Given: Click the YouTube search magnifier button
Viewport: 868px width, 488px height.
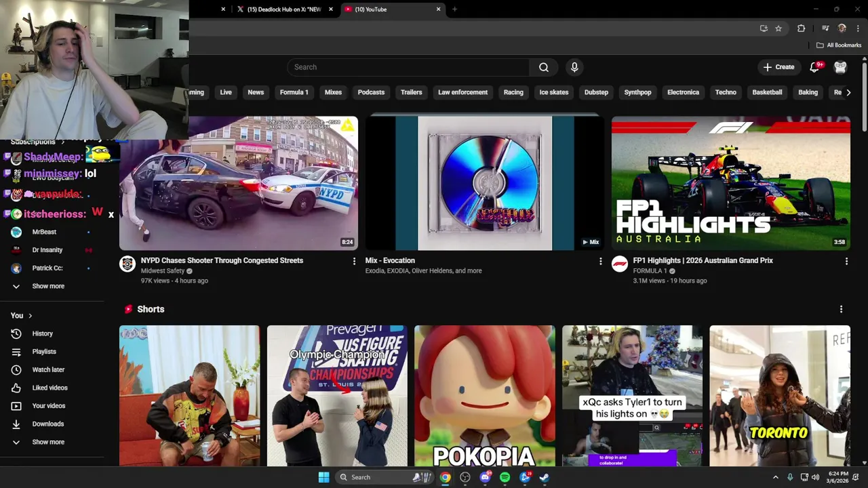Looking at the screenshot, I should (x=544, y=67).
